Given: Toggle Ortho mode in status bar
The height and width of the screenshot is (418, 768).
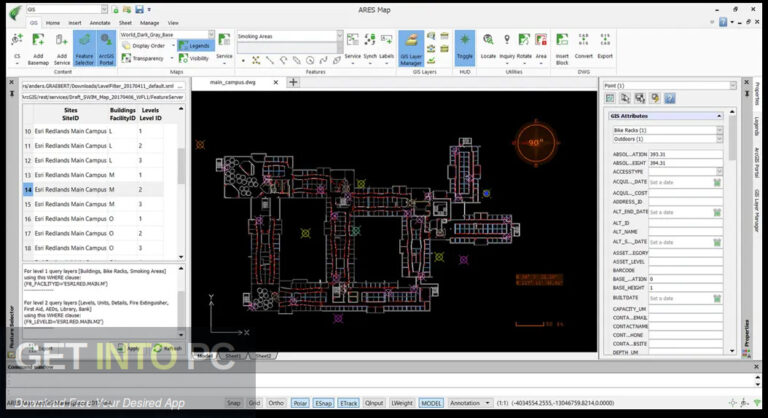Looking at the screenshot, I should point(276,403).
